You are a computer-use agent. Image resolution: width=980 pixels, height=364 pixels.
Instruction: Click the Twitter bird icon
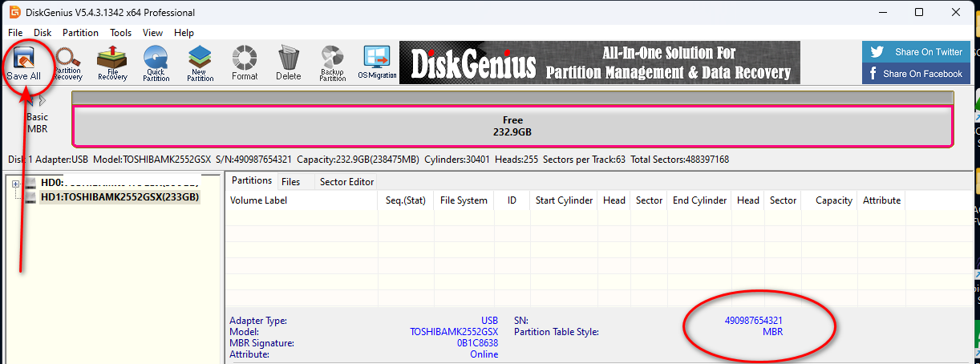(x=877, y=52)
